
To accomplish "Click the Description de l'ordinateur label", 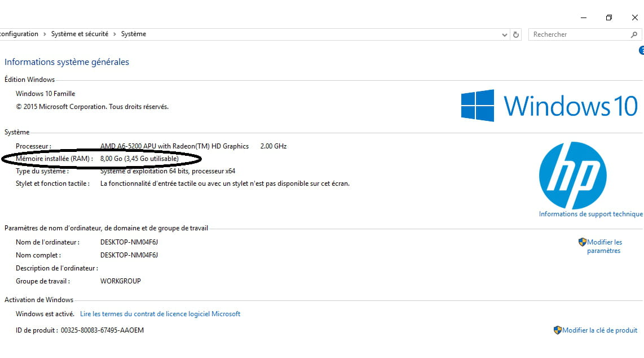I will click(x=57, y=268).
